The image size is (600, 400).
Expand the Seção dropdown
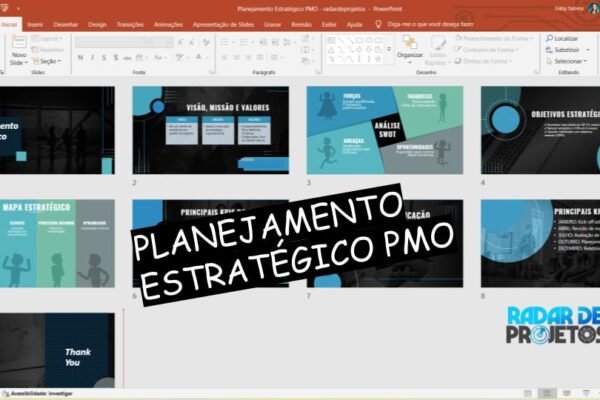pyautogui.click(x=48, y=60)
